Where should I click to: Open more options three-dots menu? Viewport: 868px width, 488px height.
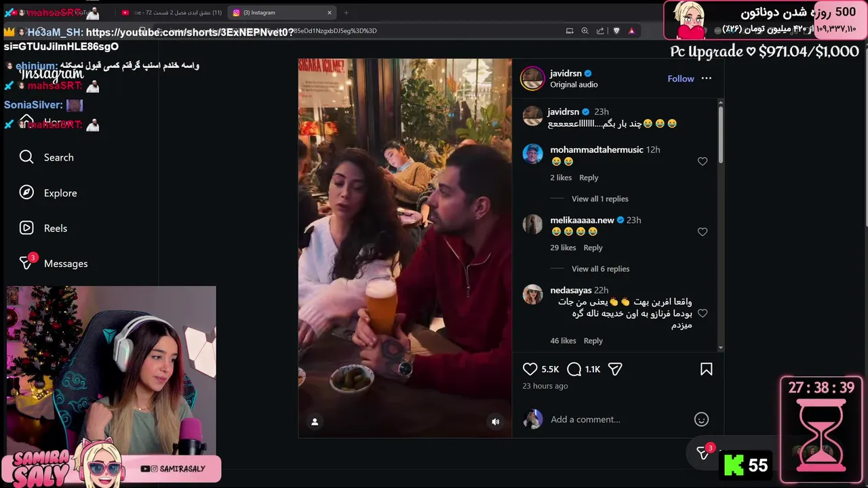tap(707, 79)
